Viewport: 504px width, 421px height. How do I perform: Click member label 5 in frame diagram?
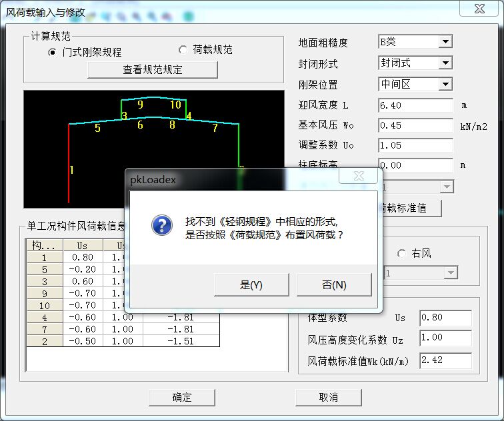pos(97,128)
